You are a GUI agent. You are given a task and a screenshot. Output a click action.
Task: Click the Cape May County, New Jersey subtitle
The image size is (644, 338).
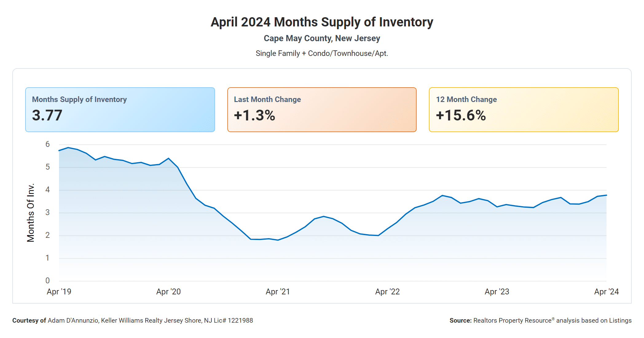(x=322, y=38)
